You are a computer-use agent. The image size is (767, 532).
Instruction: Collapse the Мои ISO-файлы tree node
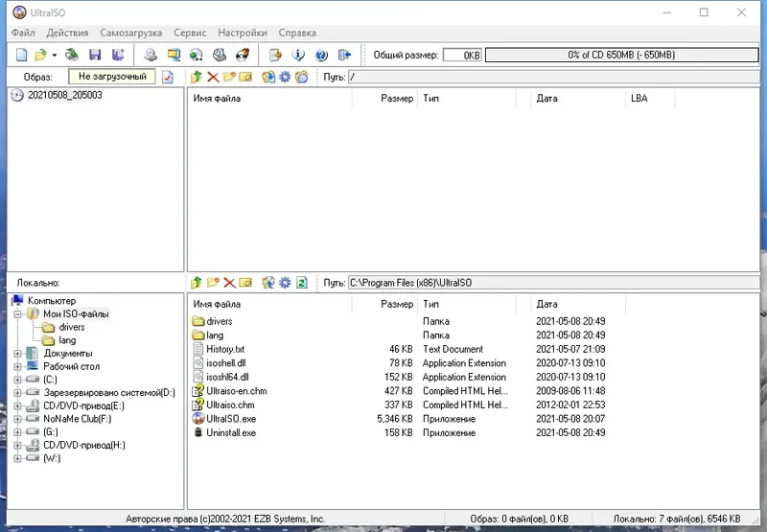point(17,313)
